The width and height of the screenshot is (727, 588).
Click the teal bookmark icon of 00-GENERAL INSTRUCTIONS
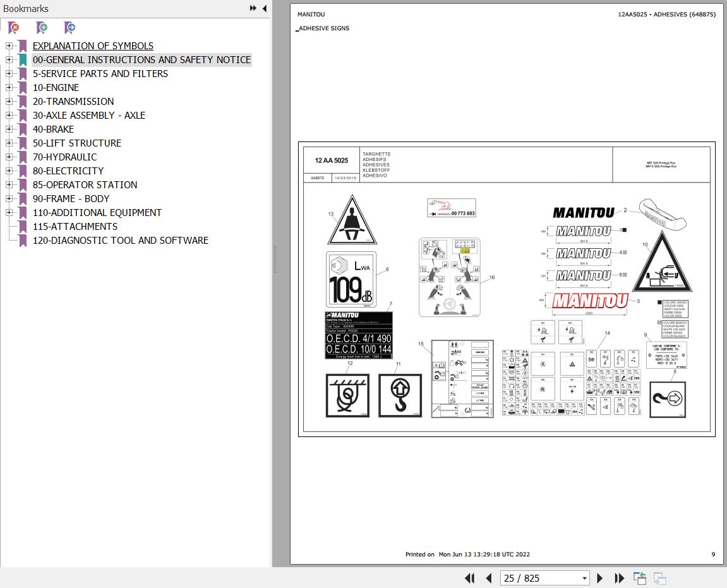point(23,60)
